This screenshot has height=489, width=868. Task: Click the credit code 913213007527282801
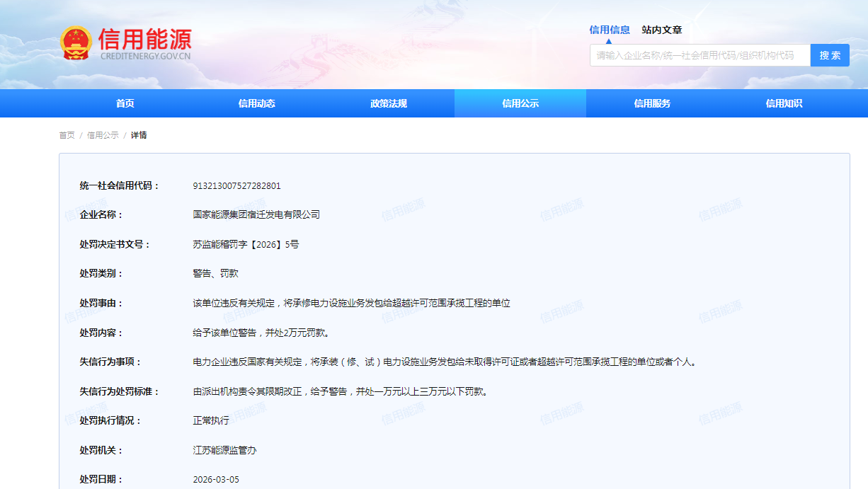[236, 186]
